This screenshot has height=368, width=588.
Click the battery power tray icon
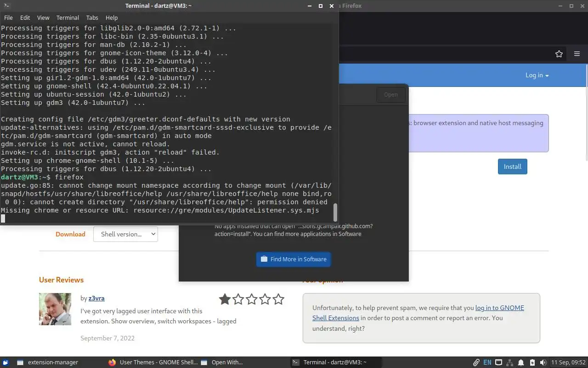[x=532, y=362]
